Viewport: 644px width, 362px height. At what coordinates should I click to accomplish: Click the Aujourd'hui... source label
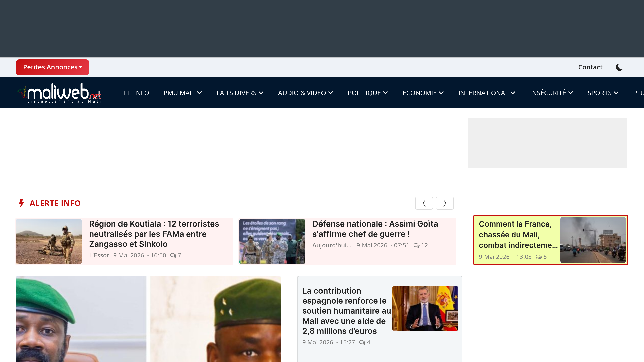(x=332, y=245)
